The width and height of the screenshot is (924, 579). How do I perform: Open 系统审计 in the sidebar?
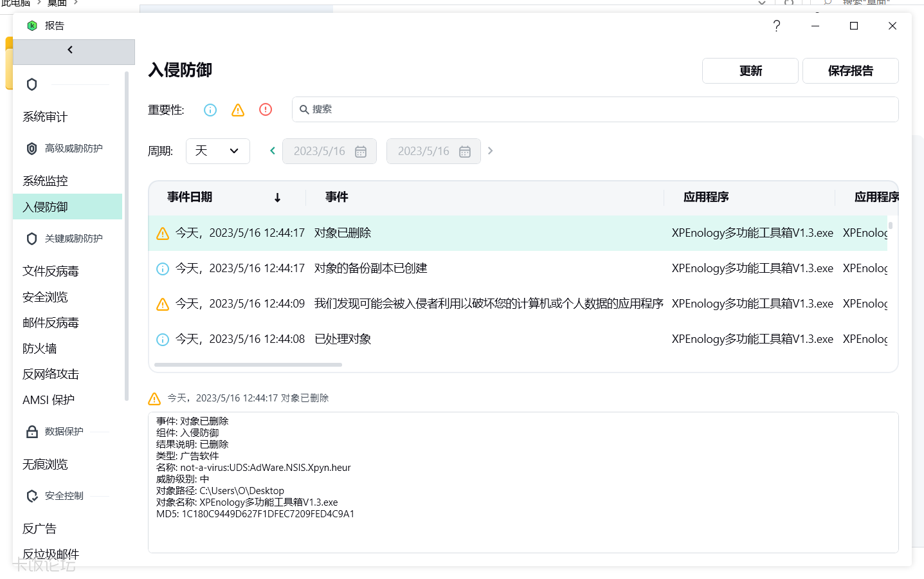pyautogui.click(x=45, y=117)
